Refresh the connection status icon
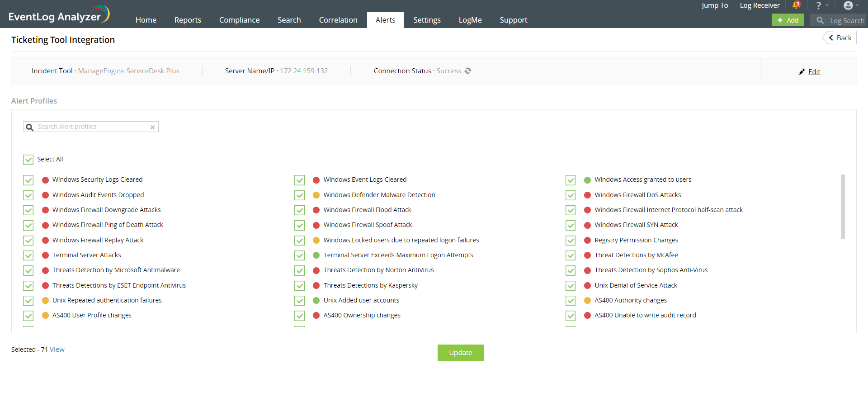 coord(468,71)
